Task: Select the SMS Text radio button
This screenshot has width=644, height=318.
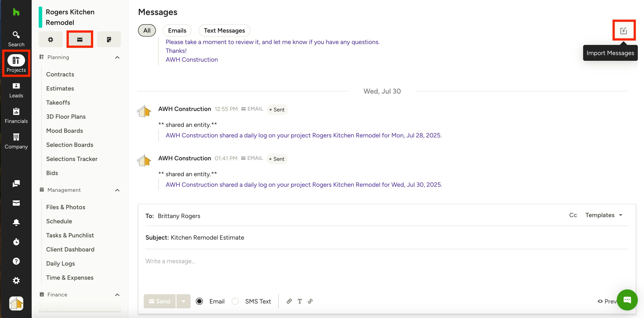Action: point(235,301)
